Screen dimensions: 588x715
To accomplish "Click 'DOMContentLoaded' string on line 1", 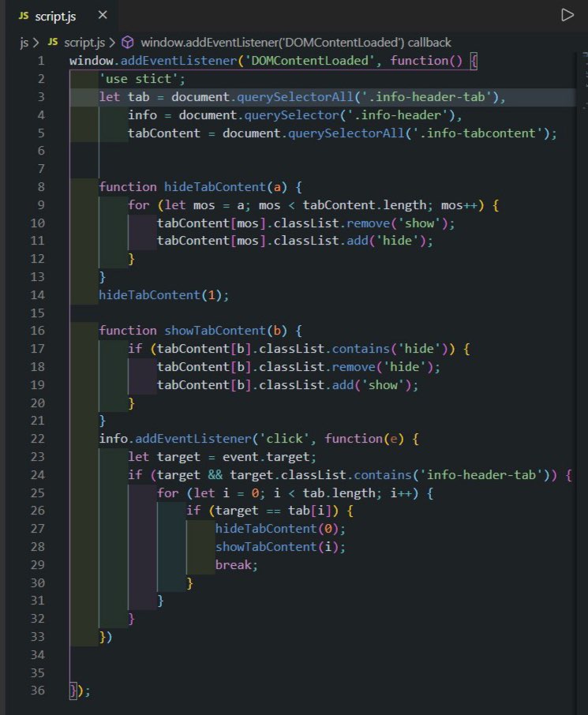I will pyautogui.click(x=309, y=61).
